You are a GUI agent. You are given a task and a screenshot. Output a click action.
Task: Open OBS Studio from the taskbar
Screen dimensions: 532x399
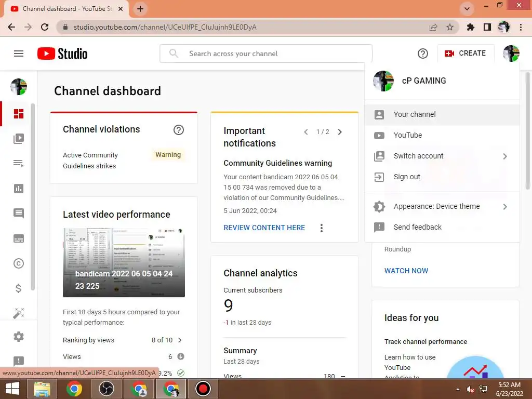point(107,389)
